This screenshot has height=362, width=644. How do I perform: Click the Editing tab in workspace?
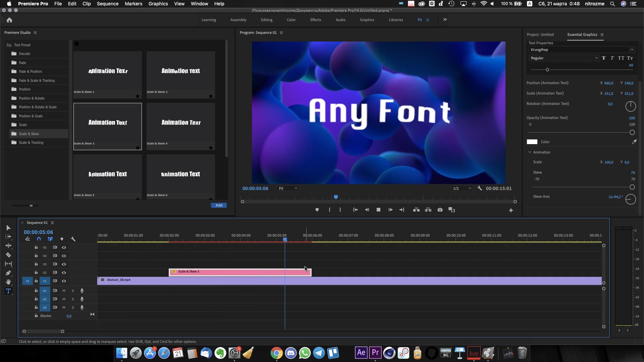coord(267,19)
